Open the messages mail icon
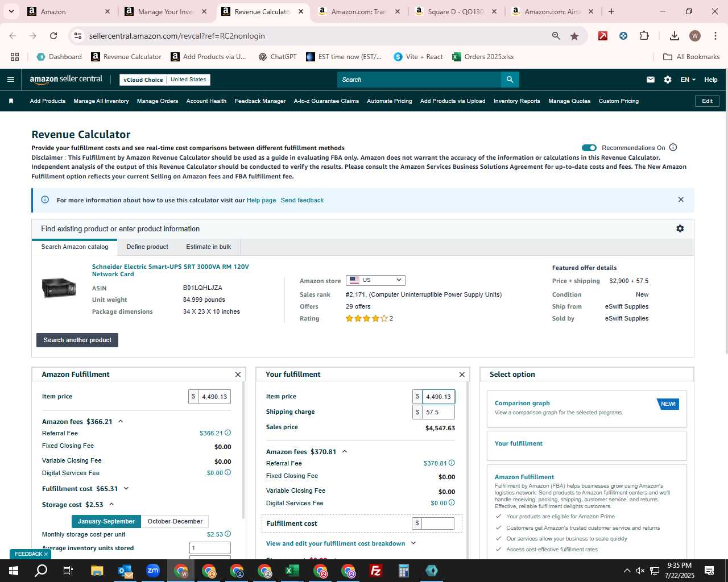 coord(651,80)
